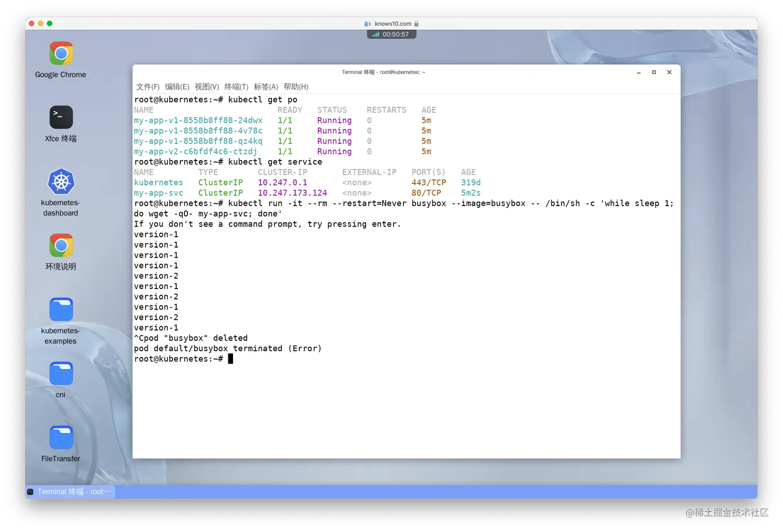Click the RESTARTS column header
Screen dimensions: 783x532
387,110
